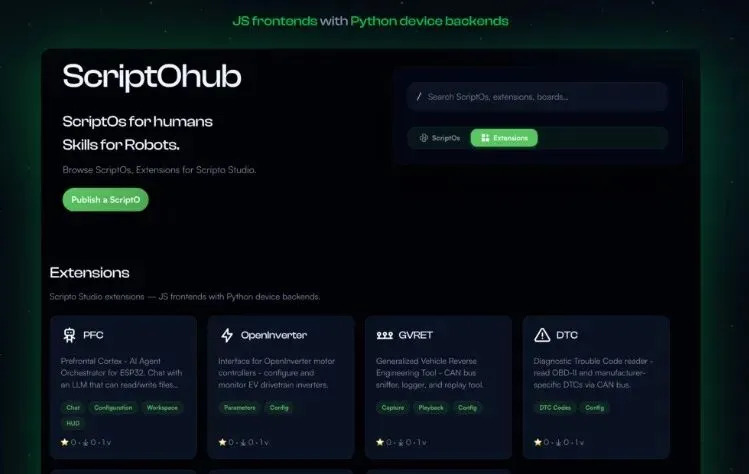
Task: Select the Workspace tag on PFC card
Action: click(162, 408)
